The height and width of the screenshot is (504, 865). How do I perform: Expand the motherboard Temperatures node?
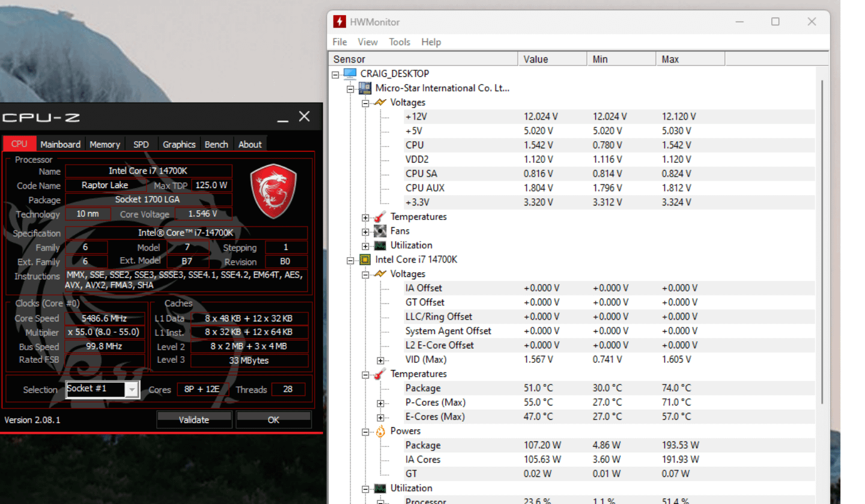click(x=365, y=217)
